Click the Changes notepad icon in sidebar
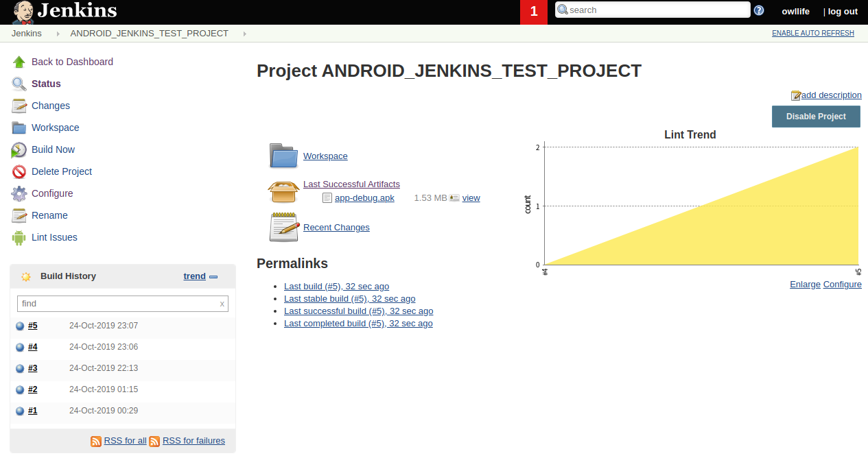The height and width of the screenshot is (458, 868). coord(19,106)
